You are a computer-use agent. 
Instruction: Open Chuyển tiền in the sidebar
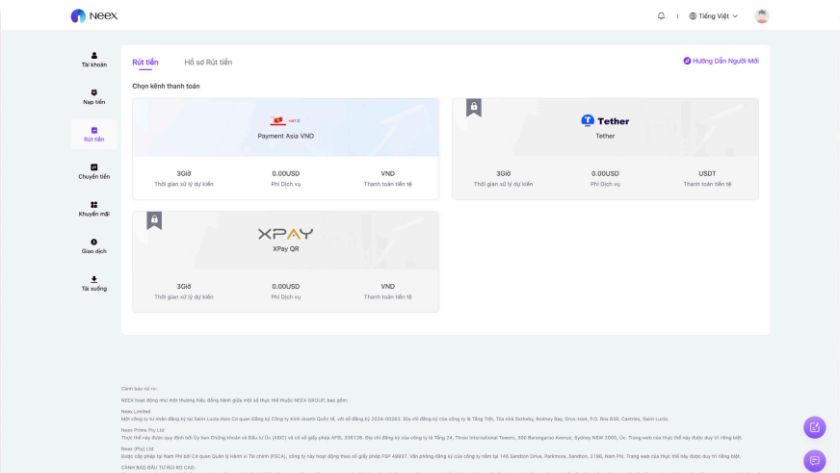coord(94,171)
